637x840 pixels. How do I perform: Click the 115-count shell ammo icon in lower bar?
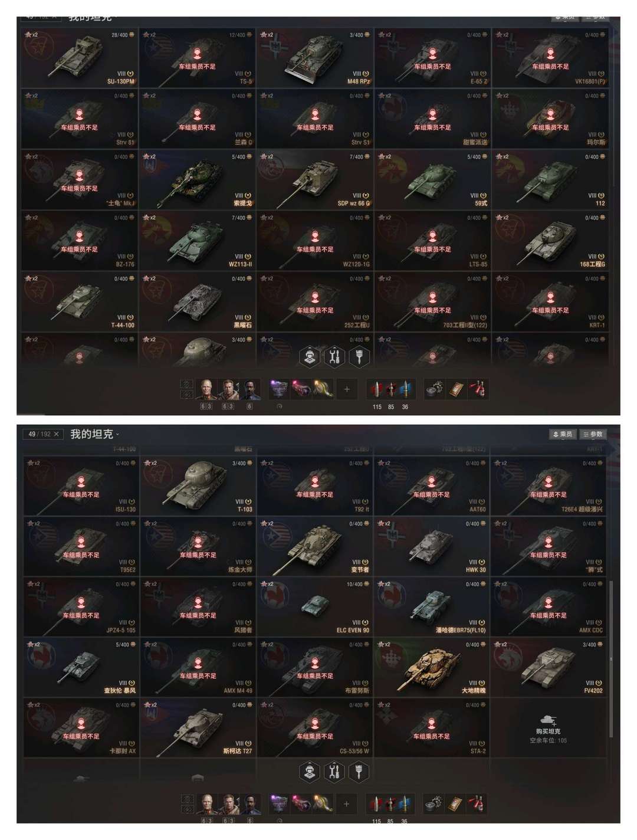point(376,803)
